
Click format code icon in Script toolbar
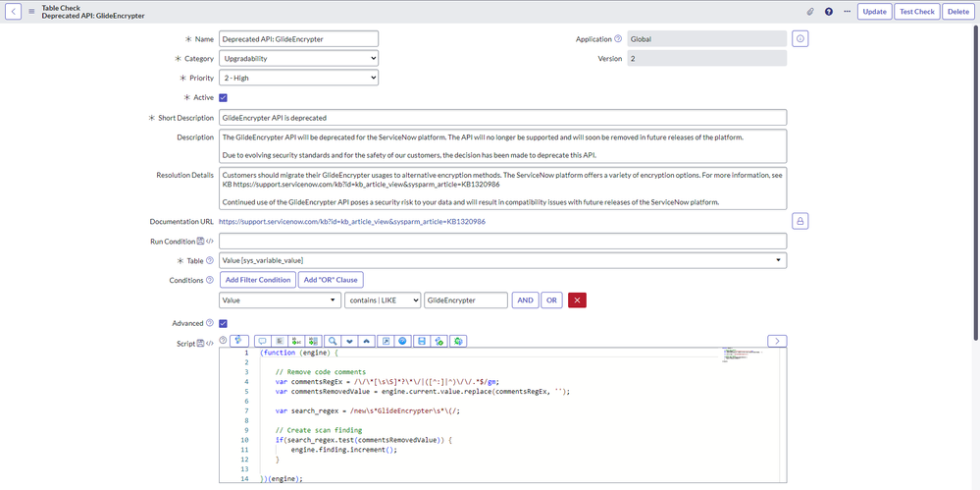[280, 341]
